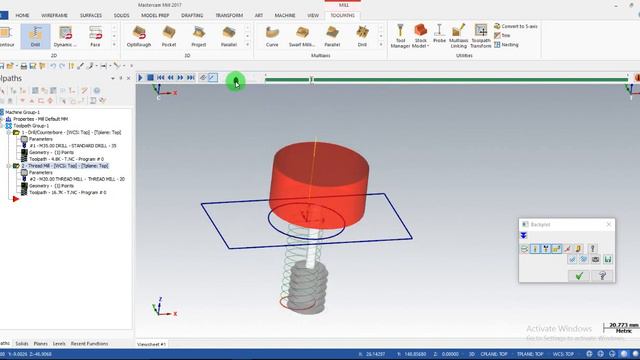The image size is (640, 360).
Task: Click the Nesting utility
Action: [x=506, y=45]
